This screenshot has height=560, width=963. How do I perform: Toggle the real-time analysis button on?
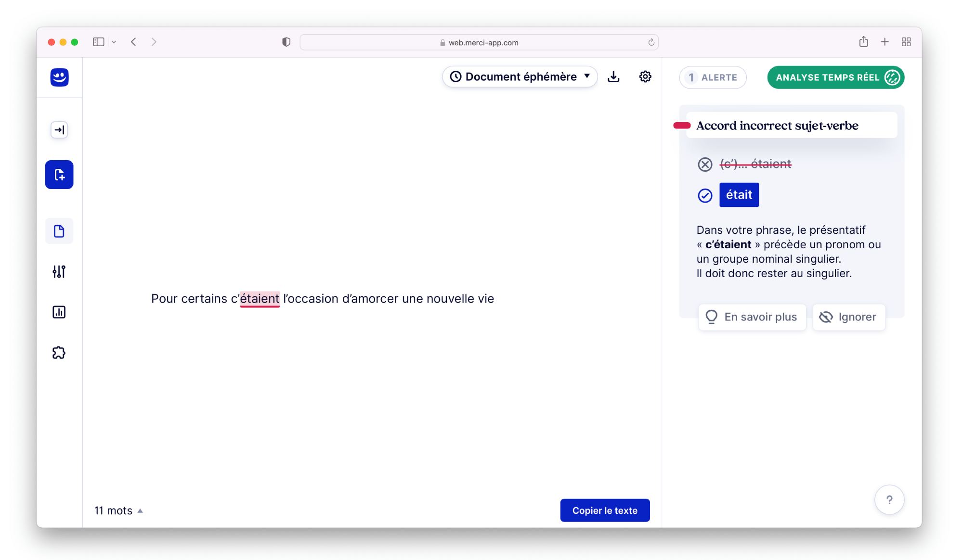[835, 77]
